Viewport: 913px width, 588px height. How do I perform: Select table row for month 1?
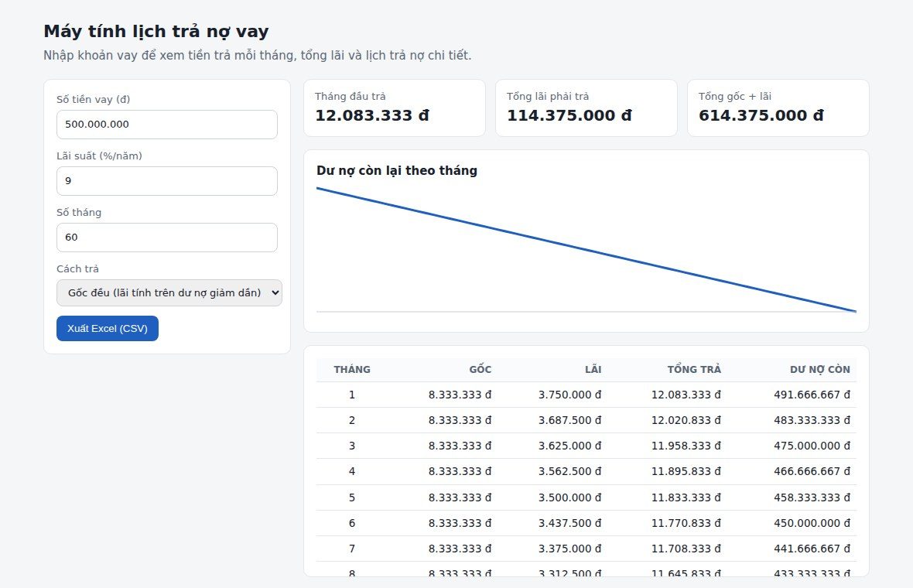586,395
